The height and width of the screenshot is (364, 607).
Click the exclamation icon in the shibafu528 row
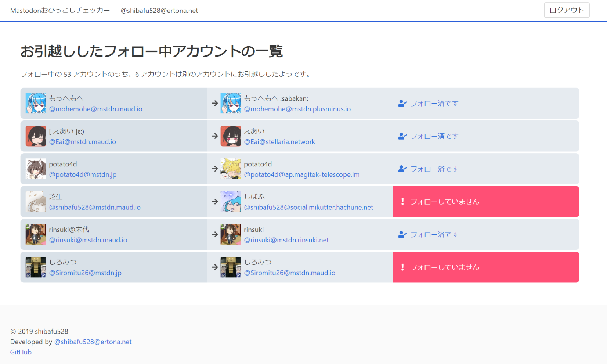click(x=402, y=202)
